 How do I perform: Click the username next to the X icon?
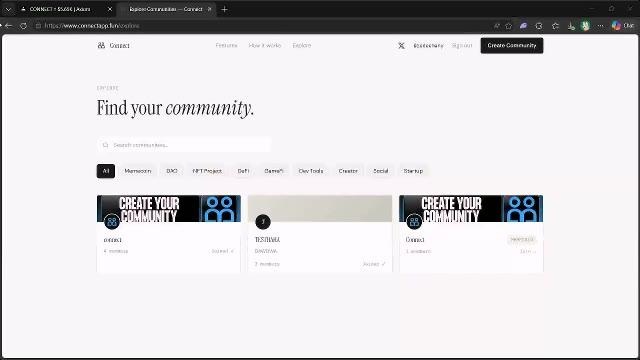click(428, 46)
